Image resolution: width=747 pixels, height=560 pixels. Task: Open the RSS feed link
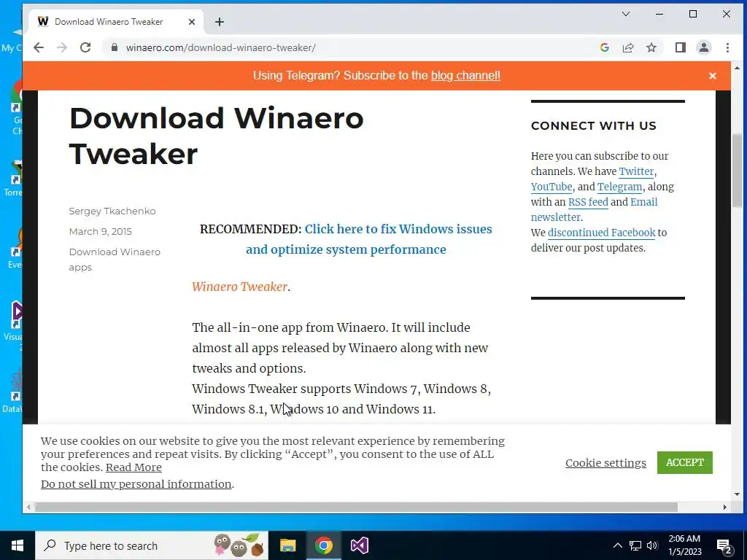tap(588, 202)
